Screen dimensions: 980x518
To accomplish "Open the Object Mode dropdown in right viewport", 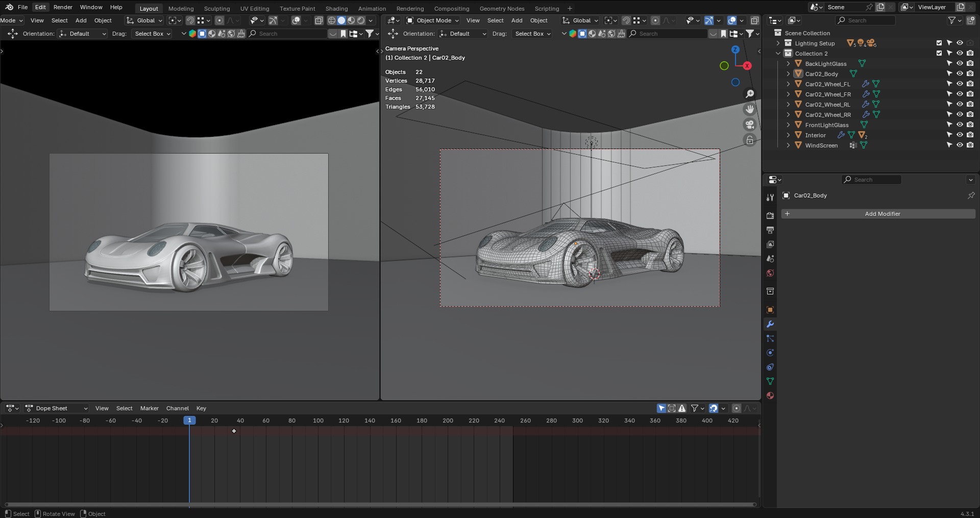I will pos(432,20).
